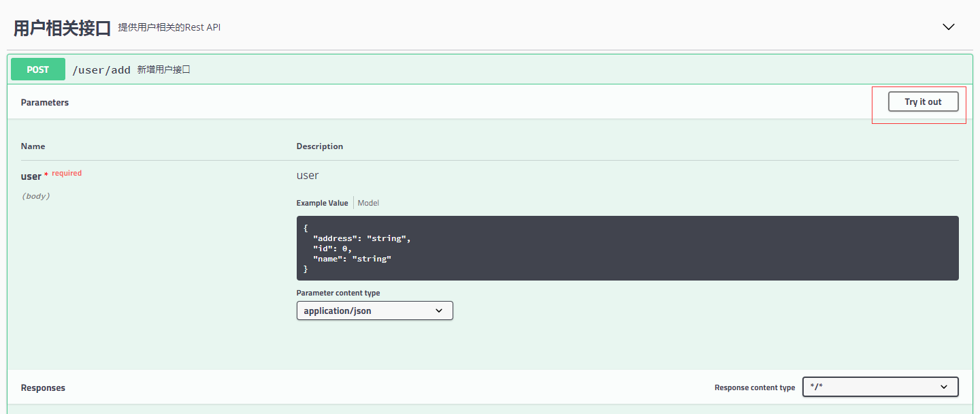This screenshot has width=980, height=414.
Task: Click the 新增用户接口 endpoint summary
Action: pos(163,69)
